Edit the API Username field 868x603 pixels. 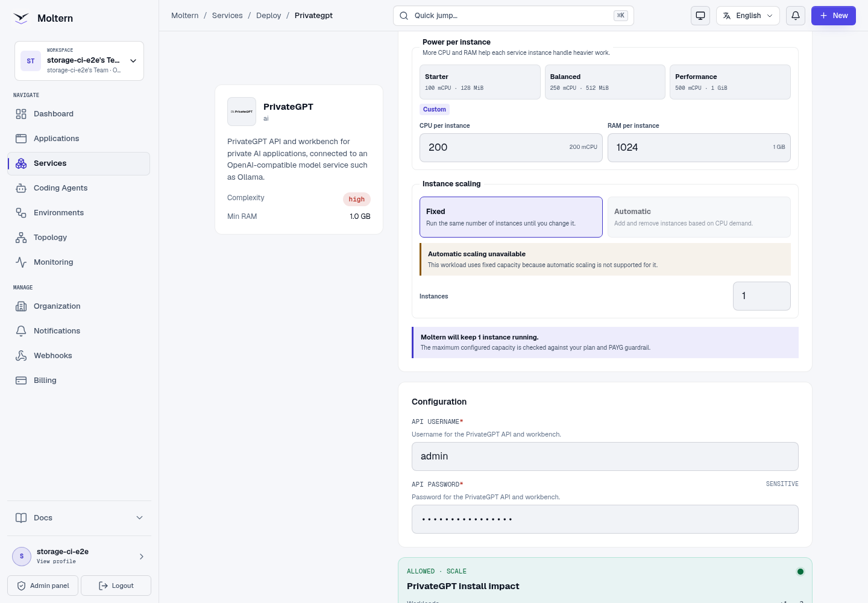pyautogui.click(x=605, y=456)
